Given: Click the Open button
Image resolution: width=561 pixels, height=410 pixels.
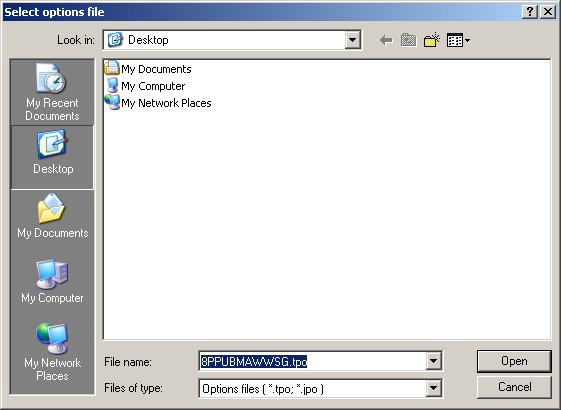Looking at the screenshot, I should [514, 361].
